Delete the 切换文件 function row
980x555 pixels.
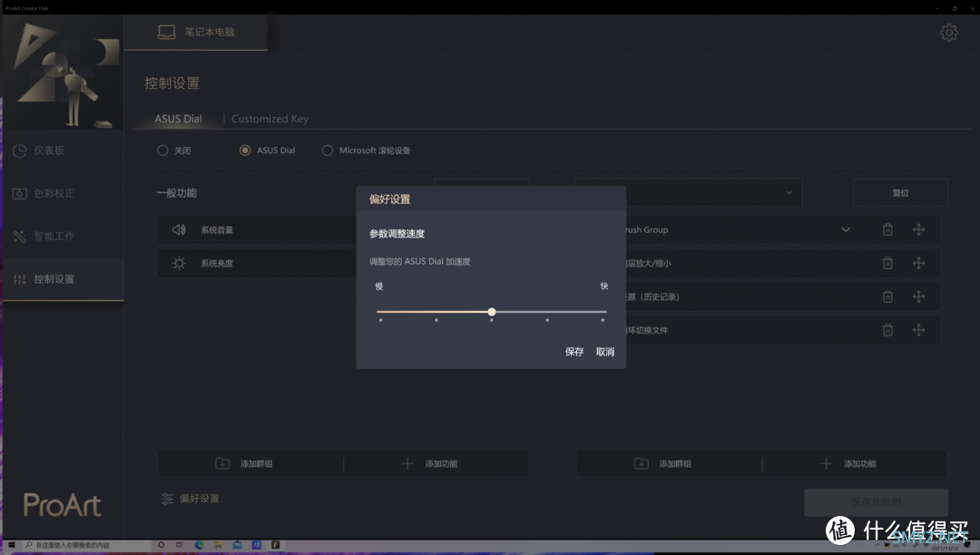coord(887,330)
